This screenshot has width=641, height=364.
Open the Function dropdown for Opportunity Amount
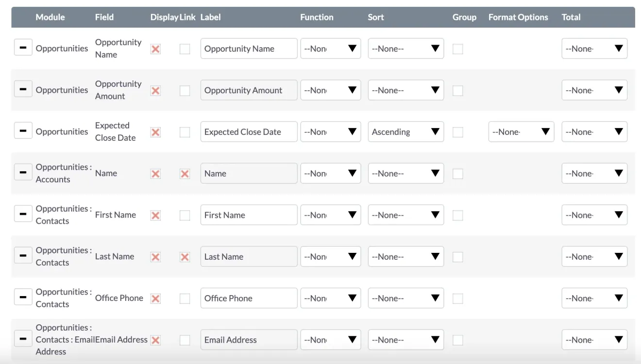[331, 90]
